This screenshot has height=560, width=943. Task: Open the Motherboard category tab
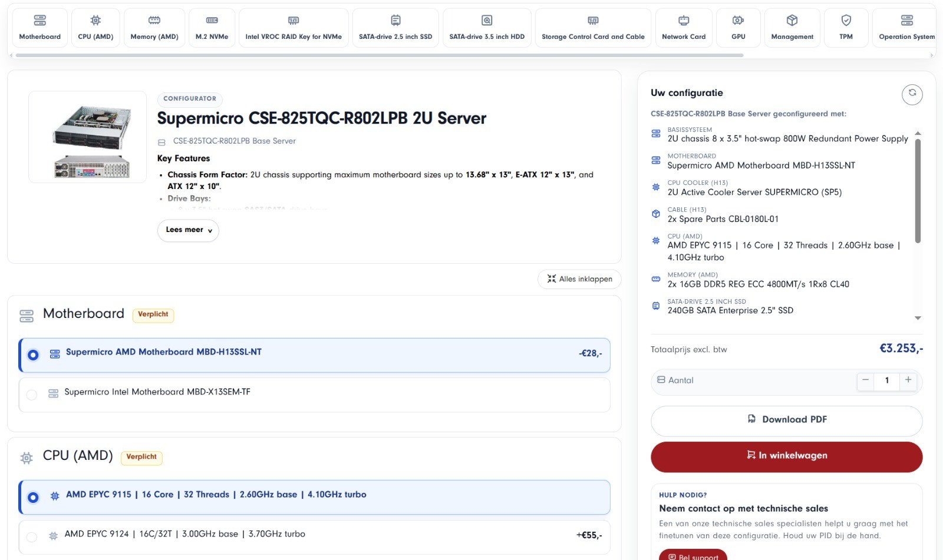tap(39, 28)
